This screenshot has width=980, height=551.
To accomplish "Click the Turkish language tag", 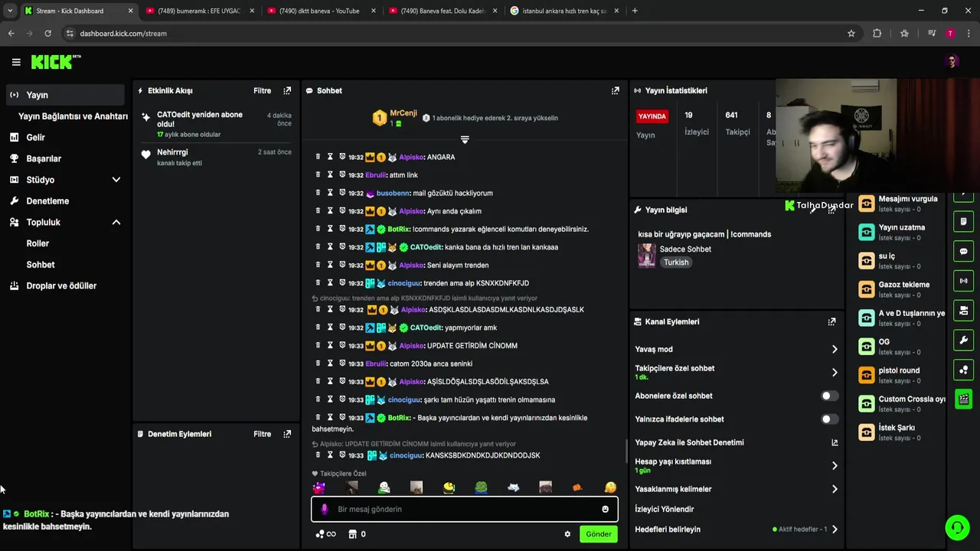I will pyautogui.click(x=676, y=262).
